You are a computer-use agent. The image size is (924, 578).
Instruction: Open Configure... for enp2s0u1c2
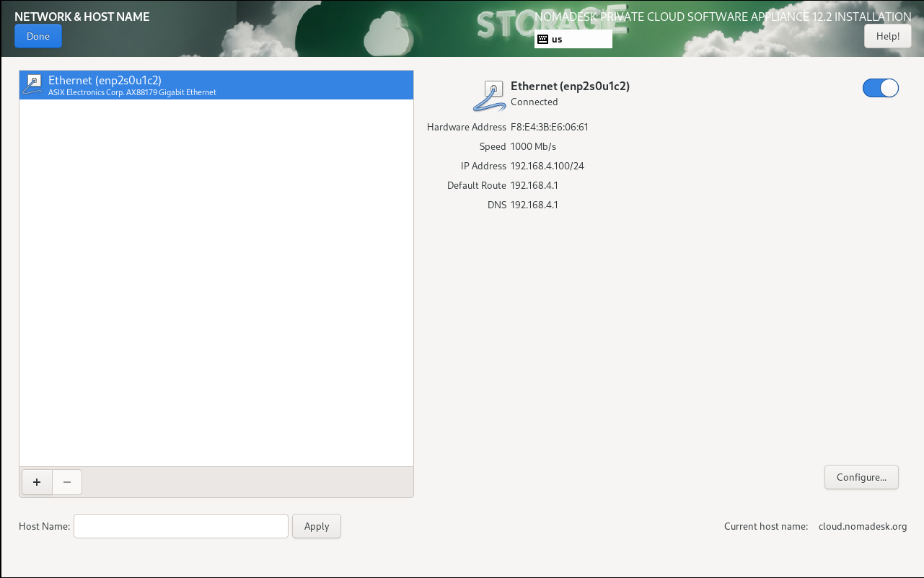pyautogui.click(x=861, y=477)
